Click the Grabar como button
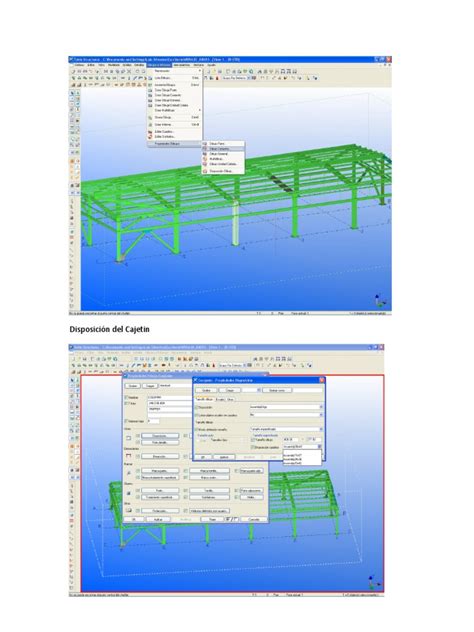Viewport: 474px width, 632px height. pyautogui.click(x=277, y=390)
